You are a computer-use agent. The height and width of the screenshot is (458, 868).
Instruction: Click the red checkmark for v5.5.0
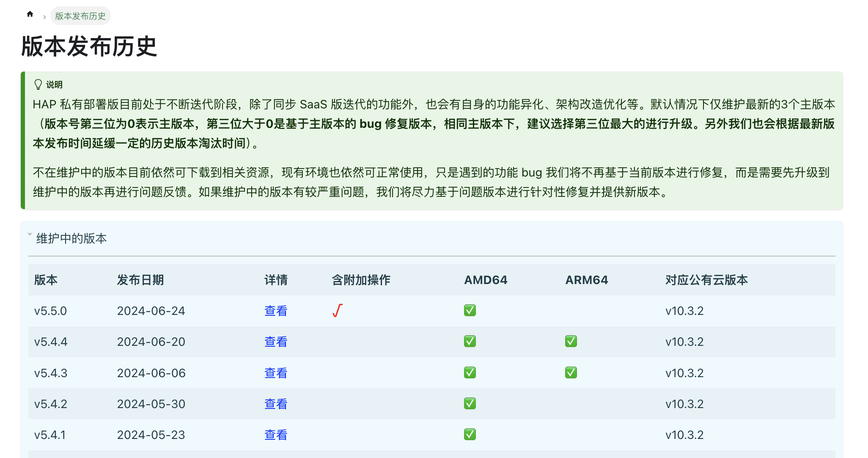pos(337,311)
